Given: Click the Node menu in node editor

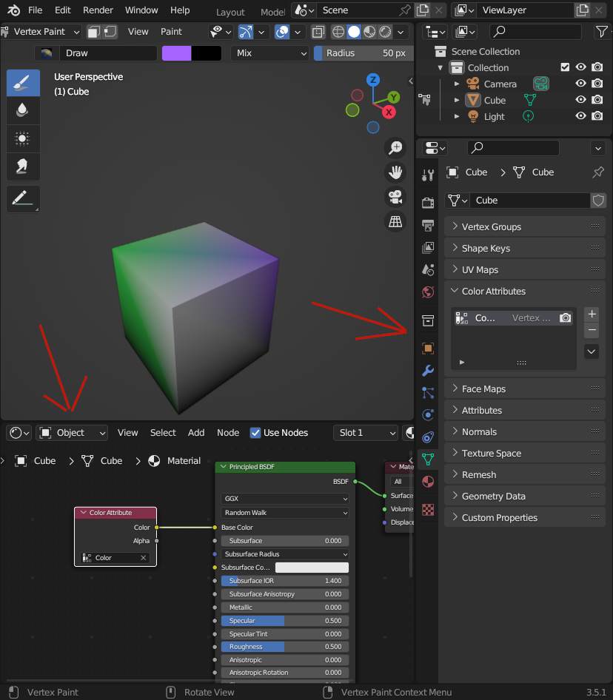Looking at the screenshot, I should pos(228,433).
